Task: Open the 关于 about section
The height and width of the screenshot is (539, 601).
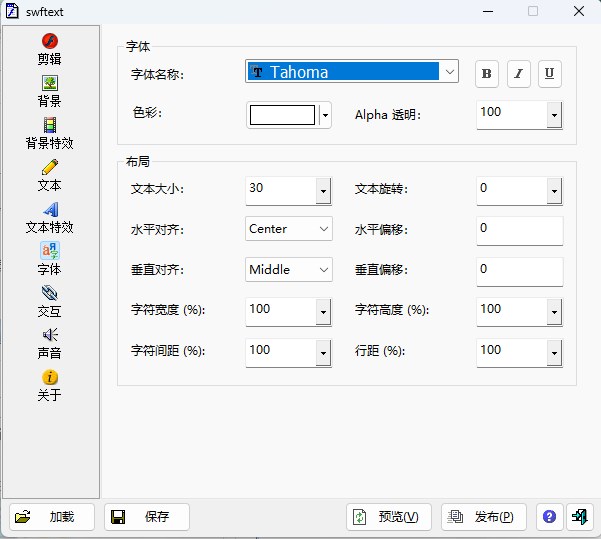Action: click(49, 385)
